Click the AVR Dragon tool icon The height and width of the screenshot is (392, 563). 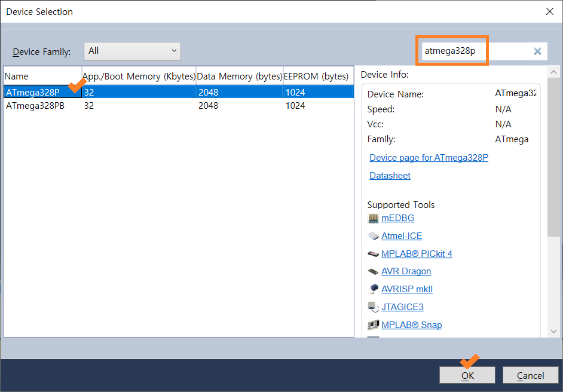click(374, 271)
